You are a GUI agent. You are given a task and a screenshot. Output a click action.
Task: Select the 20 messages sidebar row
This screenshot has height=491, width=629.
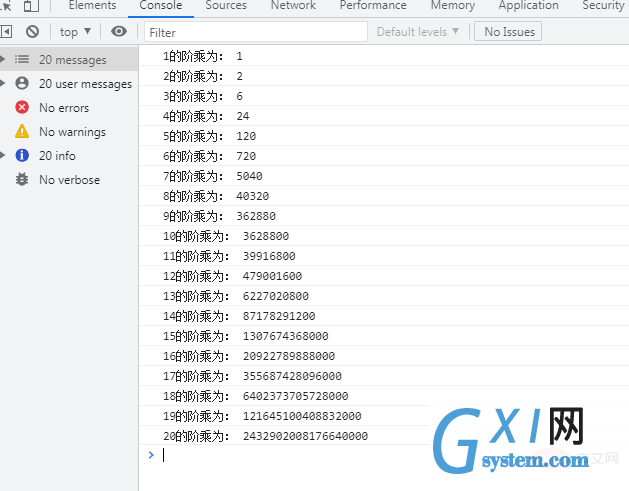point(69,59)
